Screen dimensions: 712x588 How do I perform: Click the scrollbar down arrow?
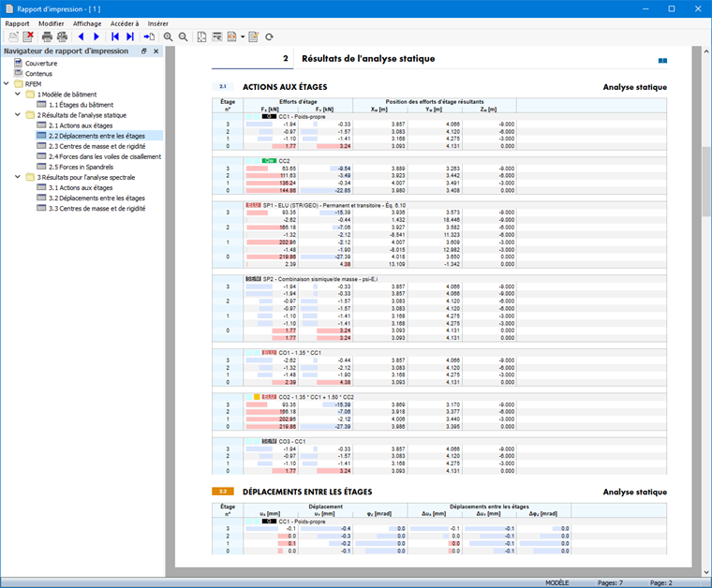[x=706, y=572]
